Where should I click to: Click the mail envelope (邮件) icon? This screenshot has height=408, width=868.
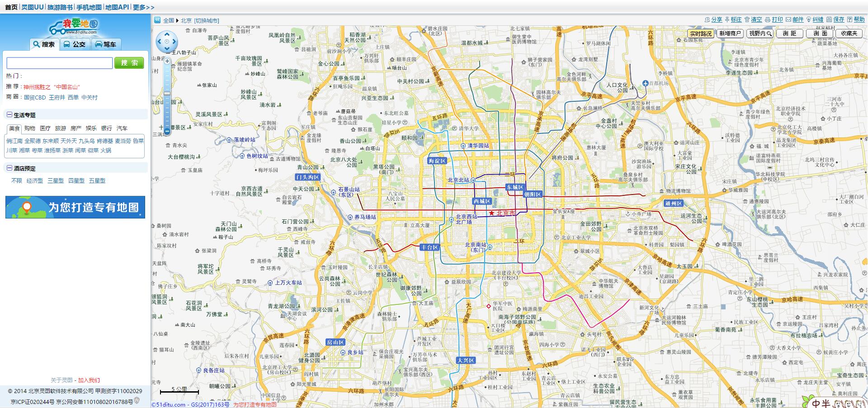pyautogui.click(x=788, y=20)
